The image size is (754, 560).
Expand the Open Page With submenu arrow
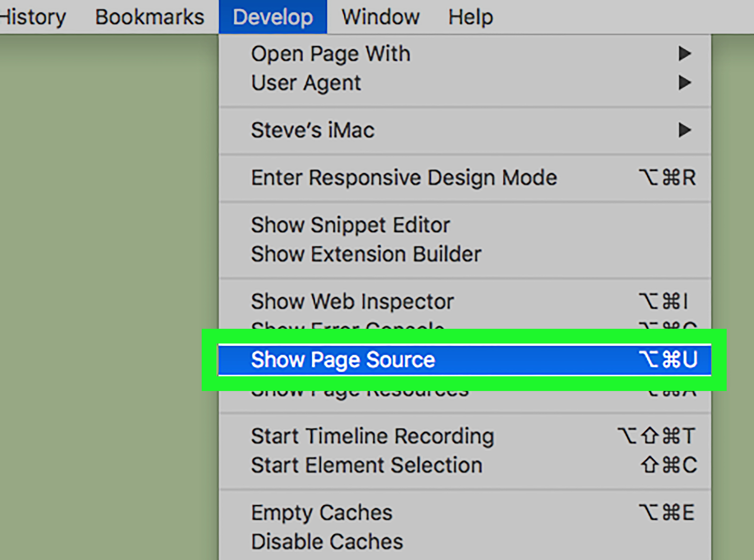click(x=684, y=54)
